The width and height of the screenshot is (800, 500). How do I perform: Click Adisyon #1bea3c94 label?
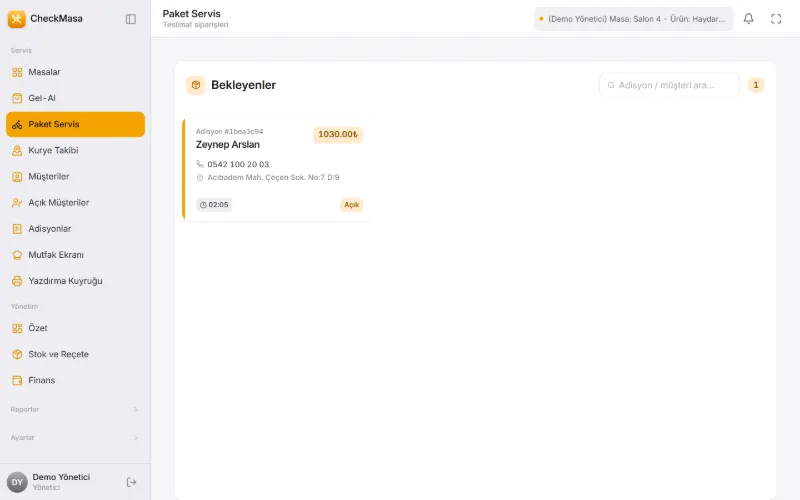230,132
